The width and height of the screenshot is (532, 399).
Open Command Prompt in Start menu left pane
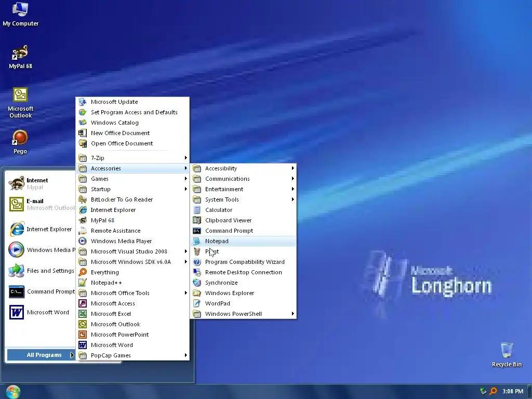click(41, 291)
